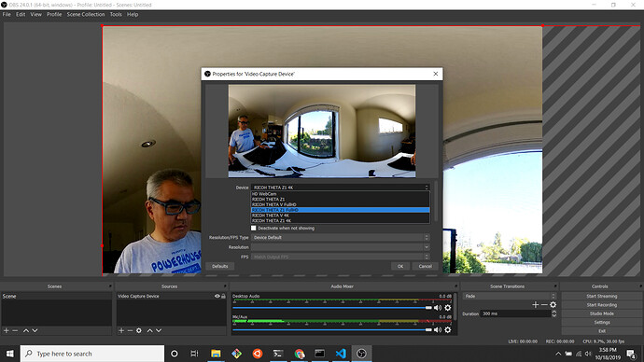644x362 pixels.
Task: Open the Device dropdown in Properties
Action: [340, 188]
